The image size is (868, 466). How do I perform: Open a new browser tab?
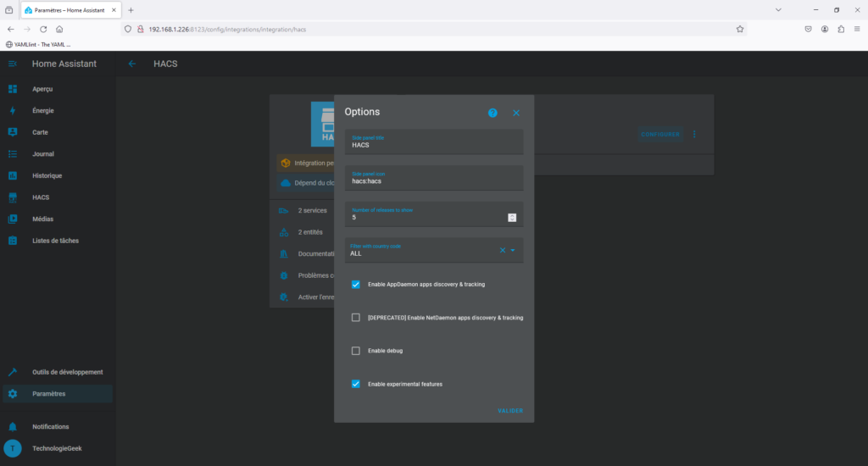click(x=131, y=10)
